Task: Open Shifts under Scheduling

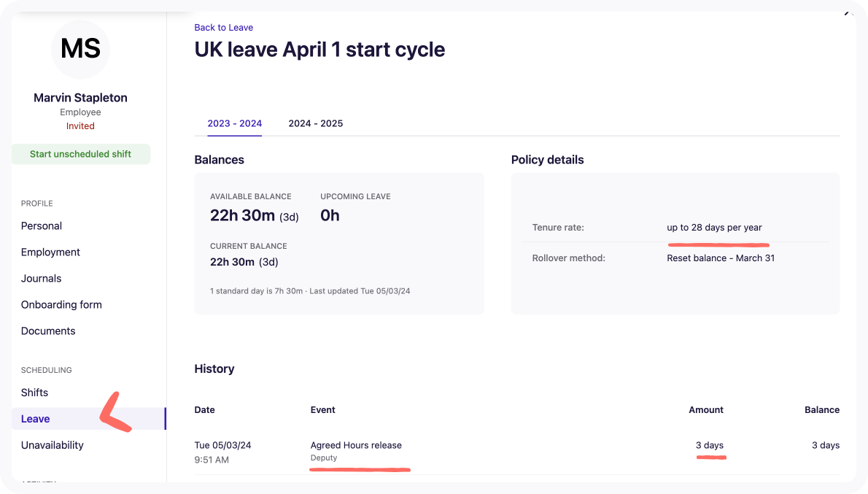Action: tap(34, 393)
